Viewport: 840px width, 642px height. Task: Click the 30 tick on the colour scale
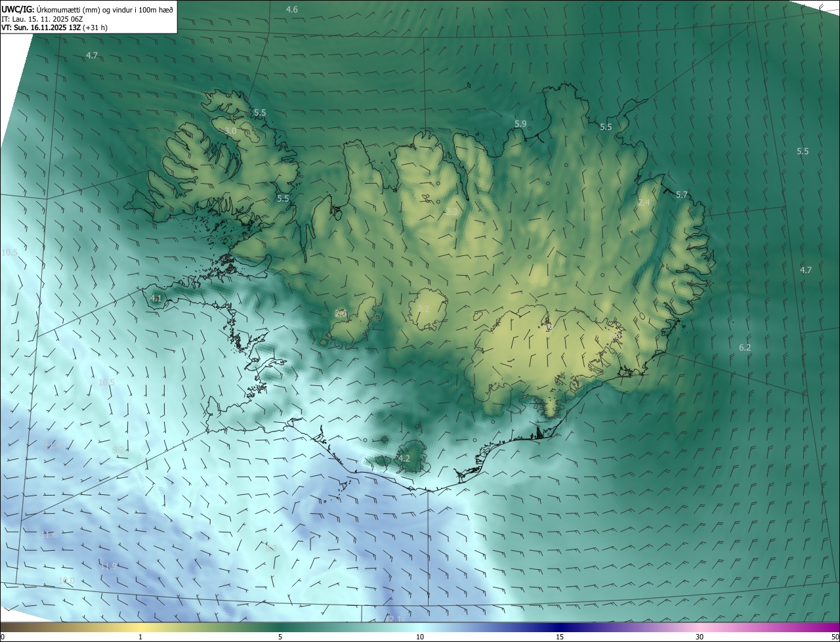click(x=700, y=637)
